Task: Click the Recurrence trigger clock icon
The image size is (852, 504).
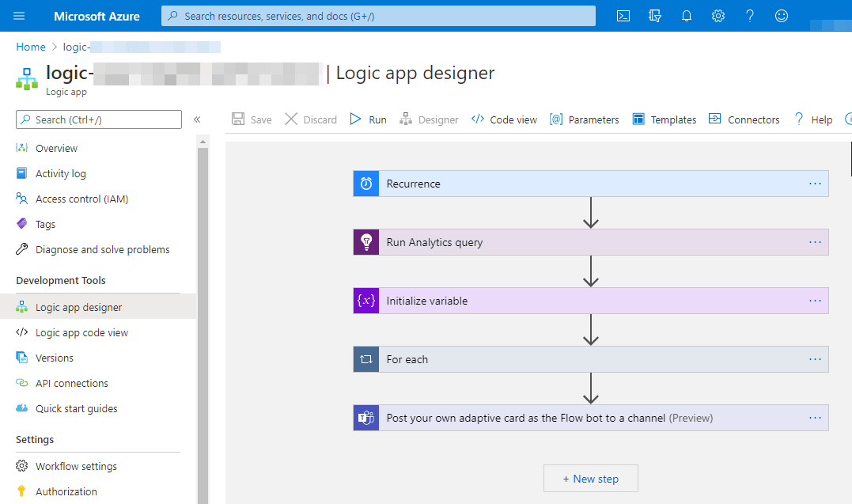Action: [x=366, y=184]
